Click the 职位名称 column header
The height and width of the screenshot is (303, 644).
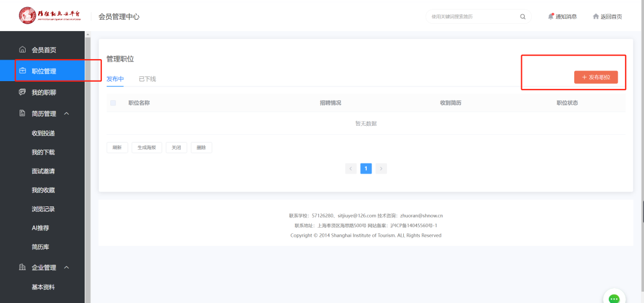[x=139, y=103]
